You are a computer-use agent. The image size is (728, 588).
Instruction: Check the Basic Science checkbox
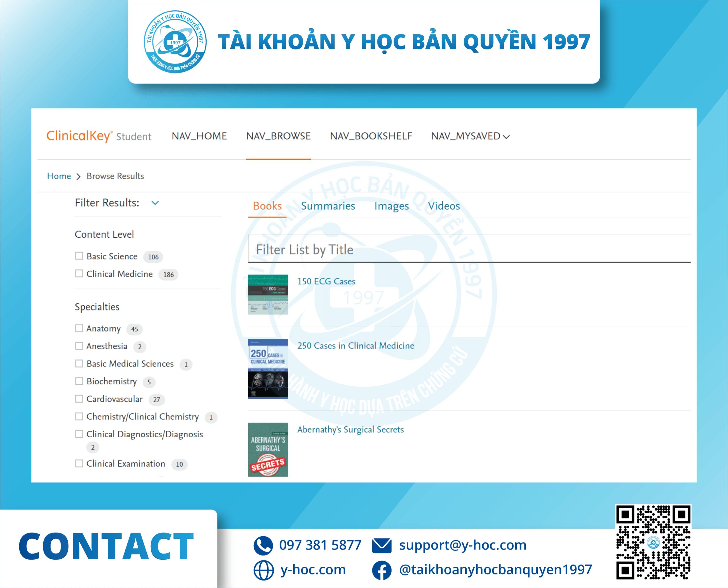(79, 256)
